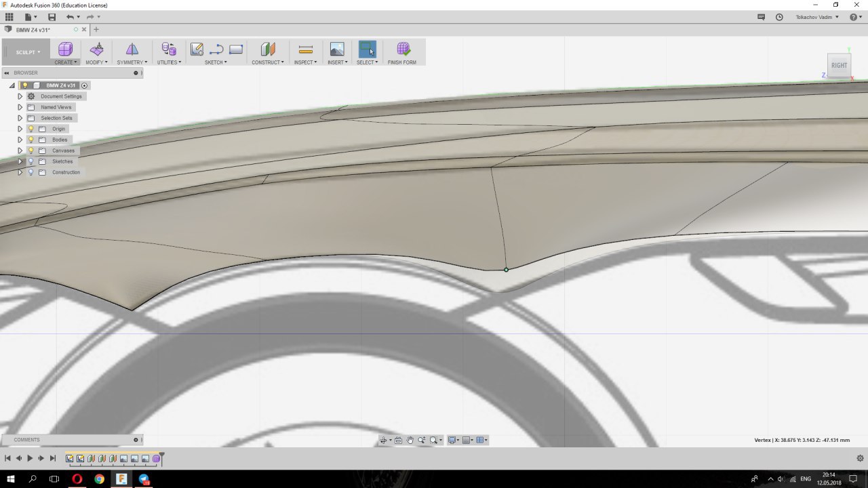The width and height of the screenshot is (868, 488).
Task: Select the Zoom tool
Action: (x=421, y=441)
